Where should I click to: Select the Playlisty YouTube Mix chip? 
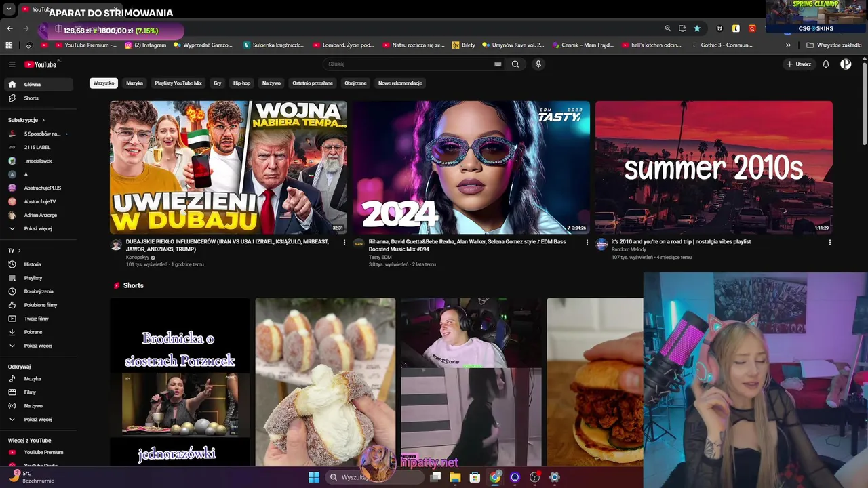tap(178, 83)
